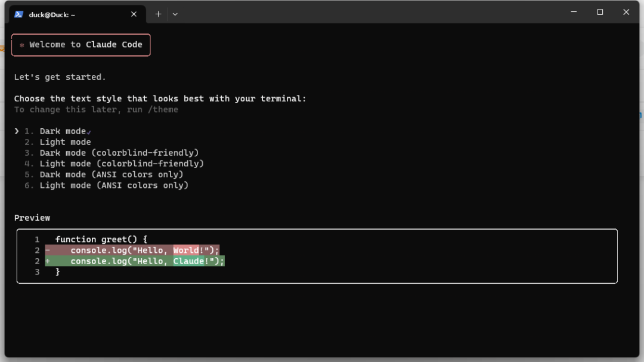This screenshot has width=644, height=362.
Task: Click the selection arrow beside Dark mode
Action: tap(17, 131)
